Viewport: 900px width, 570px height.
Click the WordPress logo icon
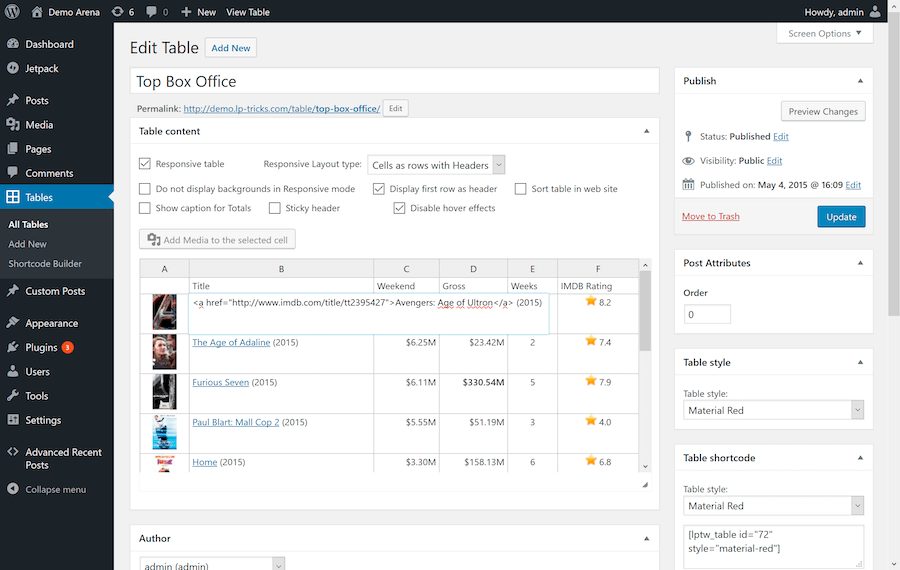click(12, 11)
